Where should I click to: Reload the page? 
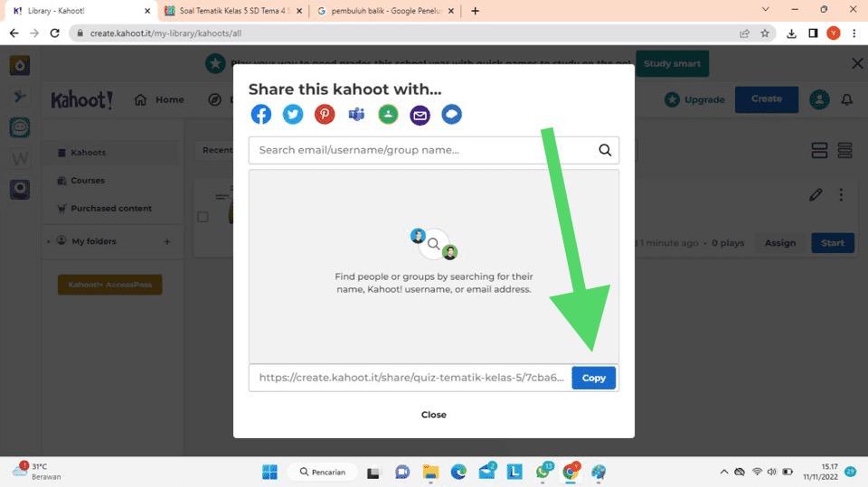tap(55, 33)
